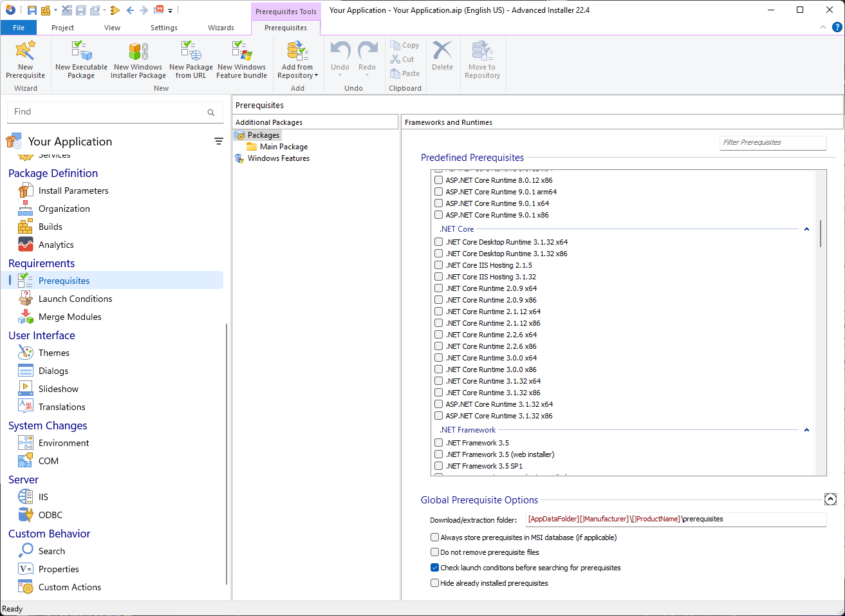
Task: Check .NET Core Runtime 3.1.32 x86
Action: 438,393
